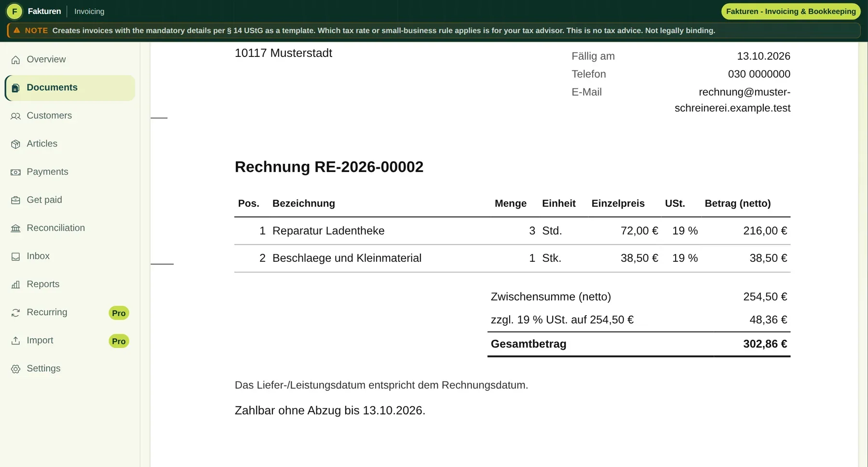Click the Overview home icon
The width and height of the screenshot is (868, 467).
(15, 60)
